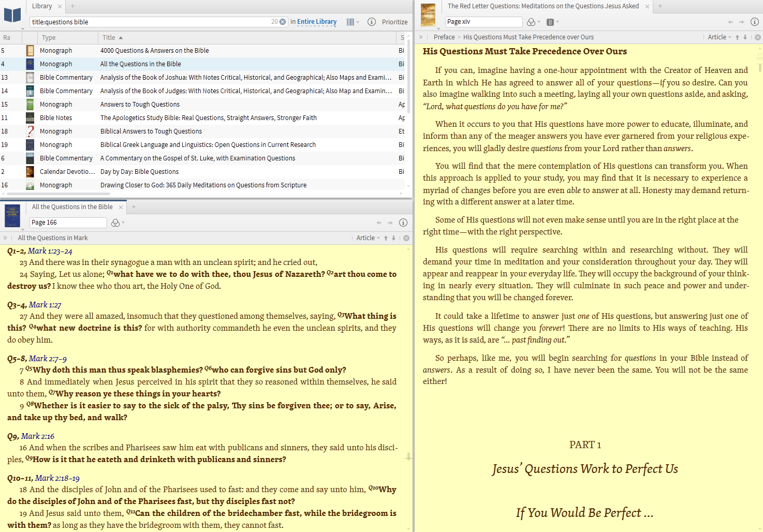Change search scope Entire Library
This screenshot has height=532, width=763.
tap(317, 22)
